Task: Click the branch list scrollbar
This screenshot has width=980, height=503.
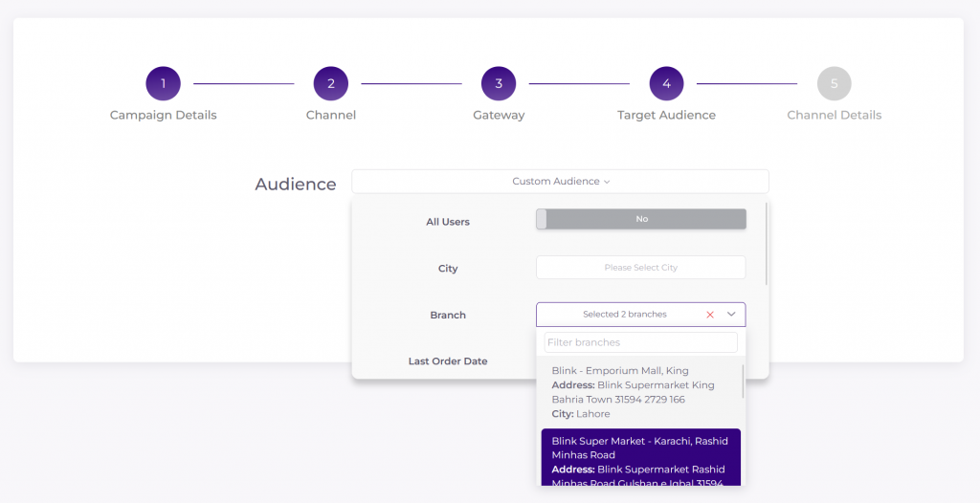Action: [744, 381]
